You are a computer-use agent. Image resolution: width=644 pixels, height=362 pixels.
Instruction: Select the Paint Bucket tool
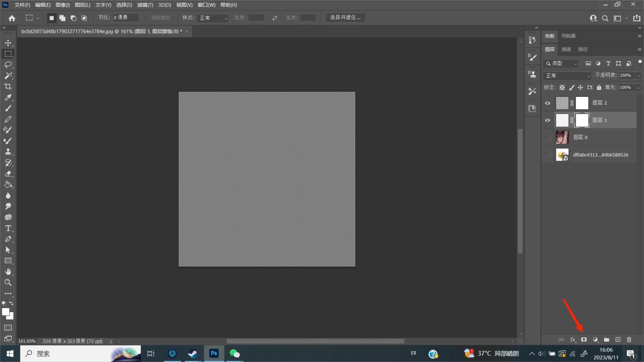point(8,185)
